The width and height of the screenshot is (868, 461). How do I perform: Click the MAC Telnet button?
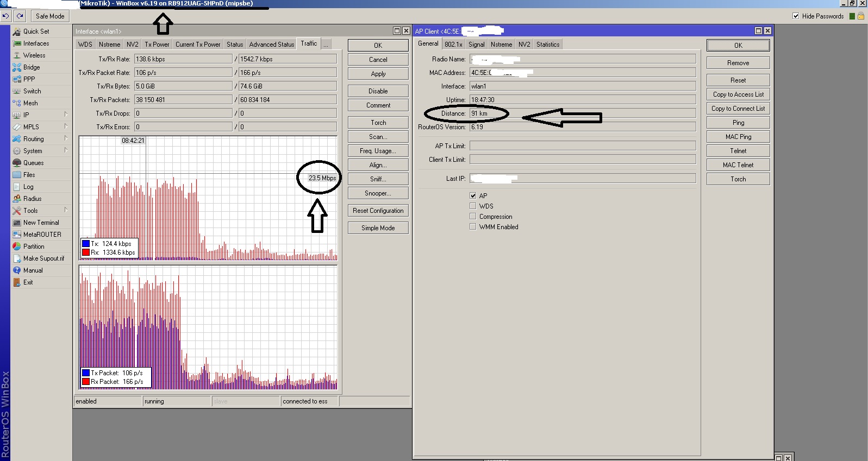coord(738,165)
